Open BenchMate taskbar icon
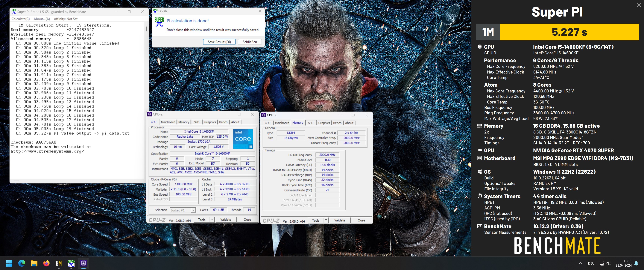This screenshot has width=644, height=270. pyautogui.click(x=59, y=263)
